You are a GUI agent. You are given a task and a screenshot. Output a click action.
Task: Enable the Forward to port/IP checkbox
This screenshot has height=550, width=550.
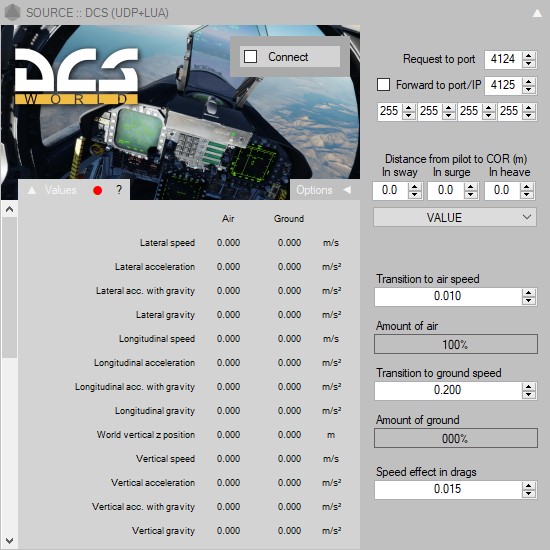click(383, 85)
